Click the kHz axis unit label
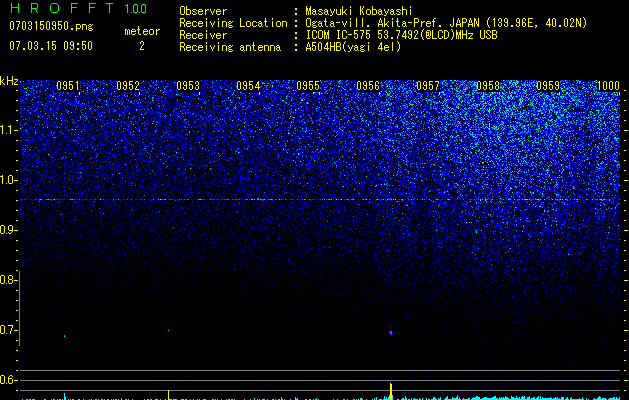629x400 pixels. click(9, 81)
